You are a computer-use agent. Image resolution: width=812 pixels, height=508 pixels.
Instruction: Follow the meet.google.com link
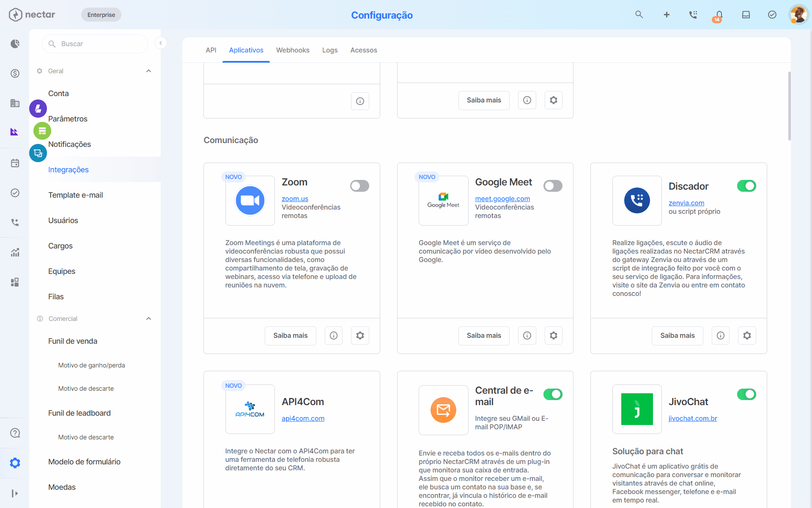[502, 199]
